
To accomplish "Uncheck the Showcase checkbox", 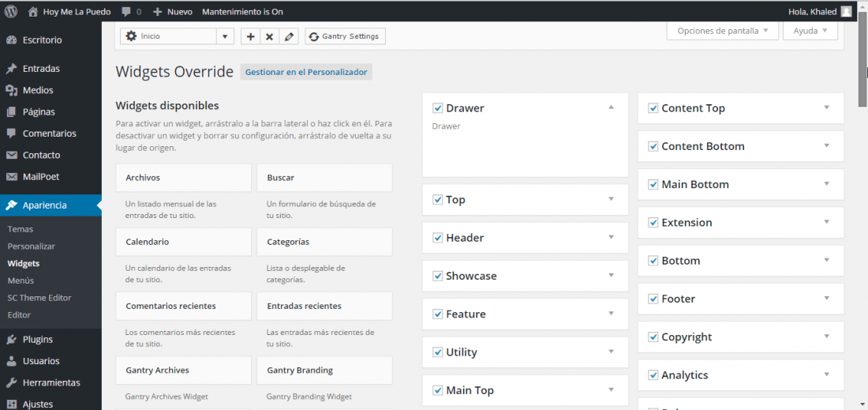I will [438, 276].
